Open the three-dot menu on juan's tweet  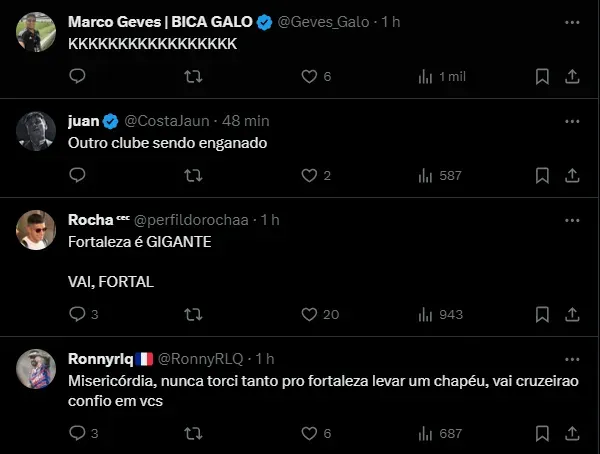click(572, 121)
